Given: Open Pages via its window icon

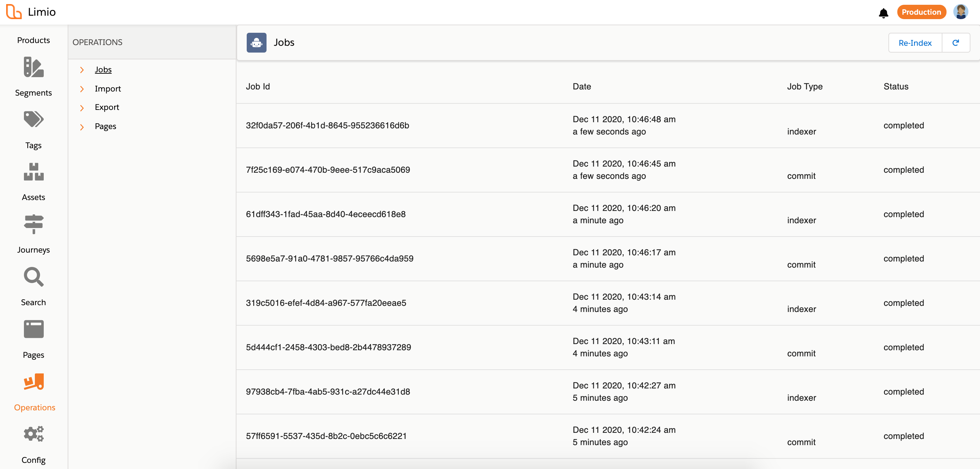Looking at the screenshot, I should coord(33,329).
